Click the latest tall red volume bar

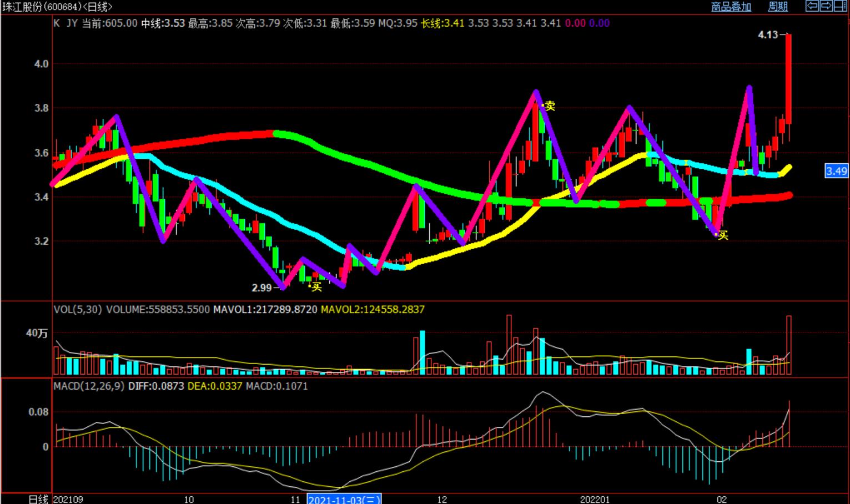tap(789, 345)
